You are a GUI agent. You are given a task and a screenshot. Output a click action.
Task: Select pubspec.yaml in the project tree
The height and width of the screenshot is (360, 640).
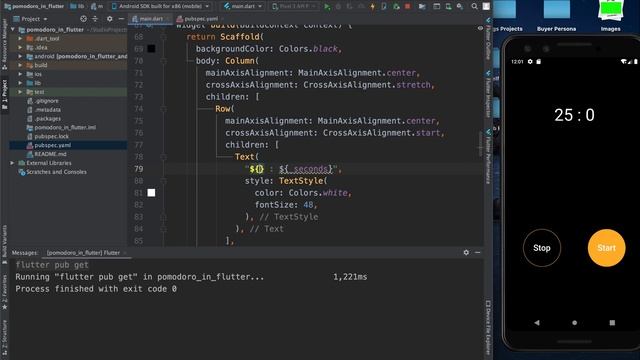[49, 145]
